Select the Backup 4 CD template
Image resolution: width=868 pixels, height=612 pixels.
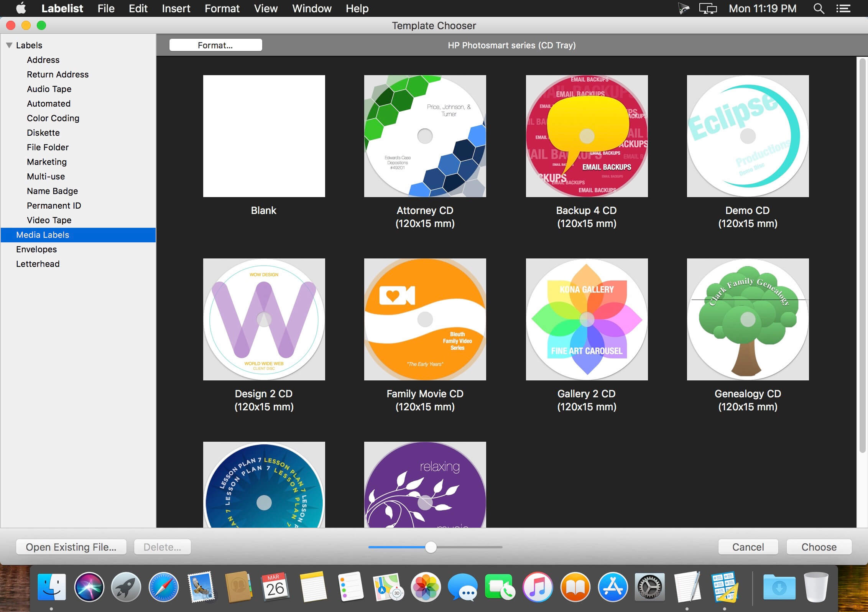tap(587, 136)
